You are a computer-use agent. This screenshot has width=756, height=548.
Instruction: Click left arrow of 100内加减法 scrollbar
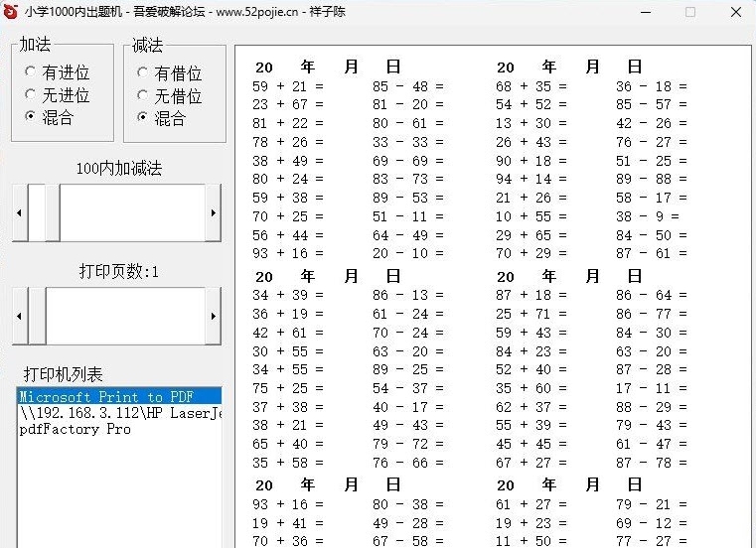pos(20,212)
